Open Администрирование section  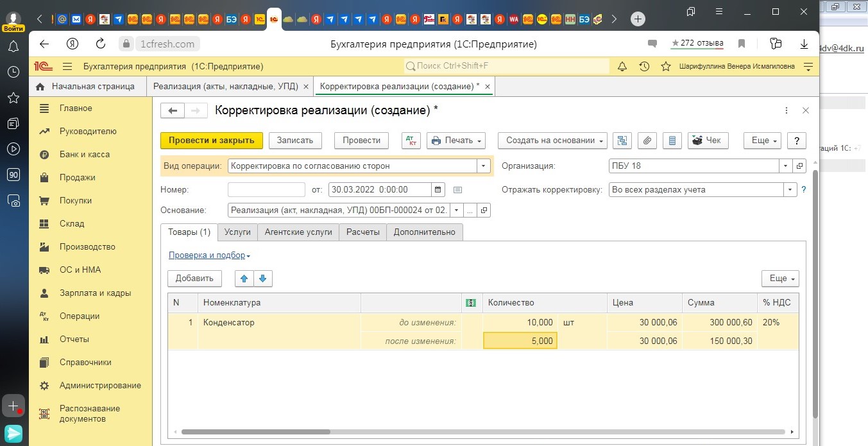100,386
